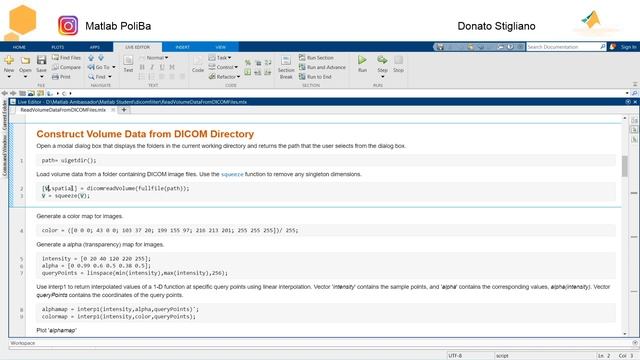Open the Find dropdown
The image size is (640, 360).
pos(100,77)
